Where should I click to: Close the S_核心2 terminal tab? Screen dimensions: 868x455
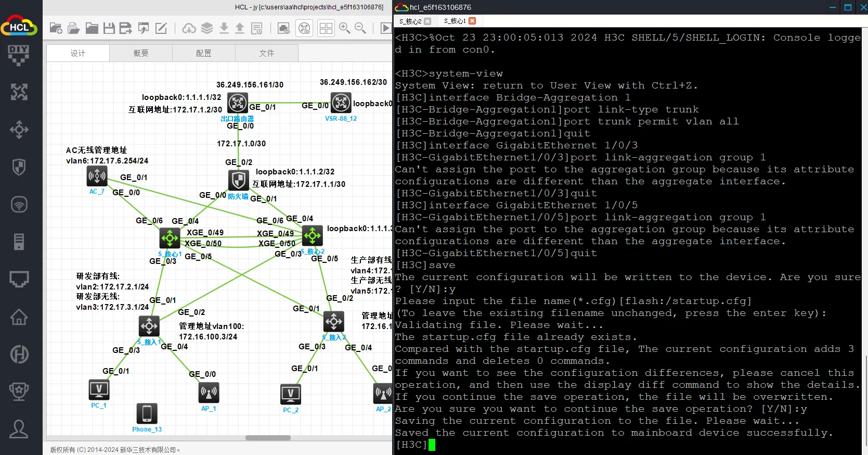[427, 21]
